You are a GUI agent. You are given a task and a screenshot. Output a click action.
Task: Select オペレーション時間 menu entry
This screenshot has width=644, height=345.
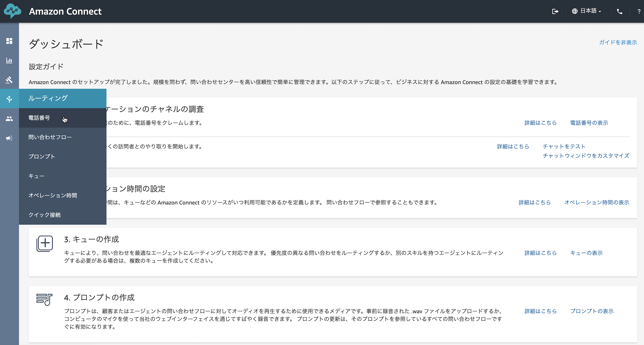click(x=53, y=195)
